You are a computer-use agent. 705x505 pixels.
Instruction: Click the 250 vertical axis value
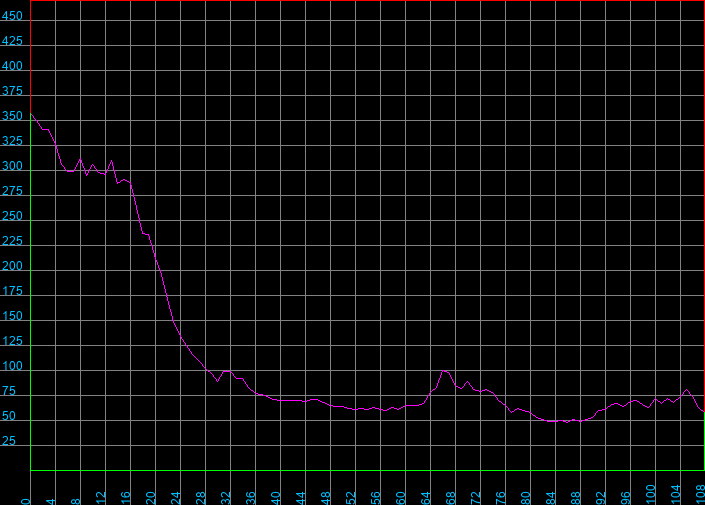pyautogui.click(x=12, y=216)
